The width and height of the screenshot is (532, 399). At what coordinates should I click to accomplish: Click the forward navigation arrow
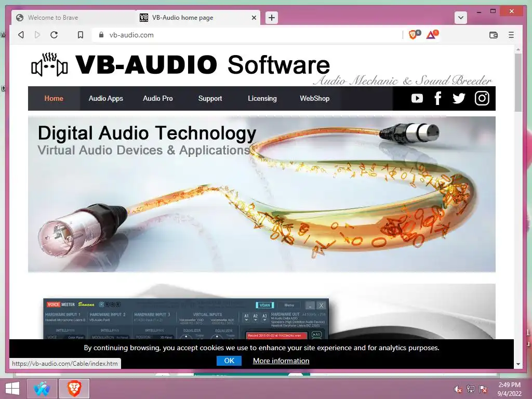[37, 35]
